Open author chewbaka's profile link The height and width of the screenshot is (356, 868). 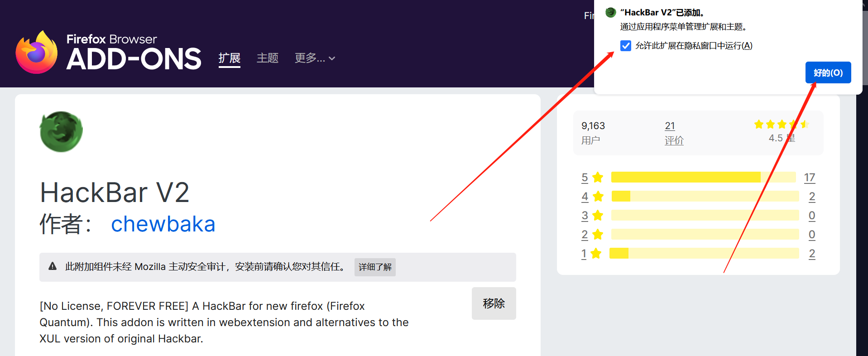163,224
